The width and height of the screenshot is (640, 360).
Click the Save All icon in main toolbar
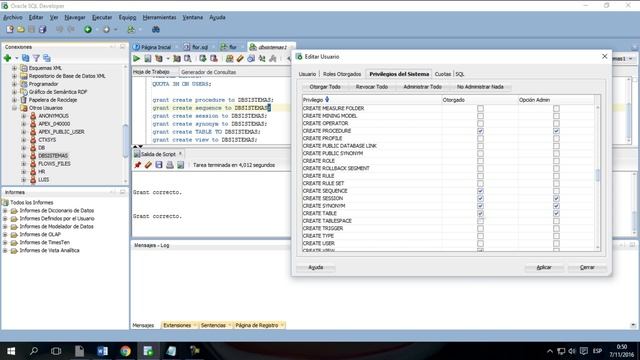pos(42,29)
